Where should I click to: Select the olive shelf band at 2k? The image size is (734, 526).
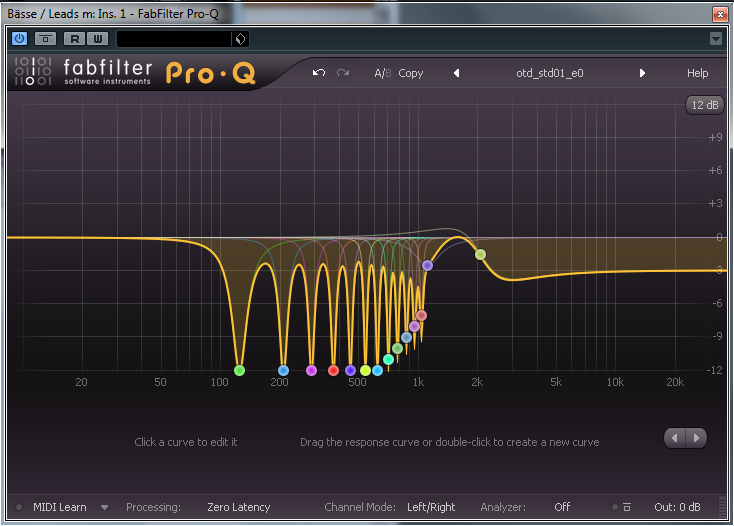click(x=480, y=255)
